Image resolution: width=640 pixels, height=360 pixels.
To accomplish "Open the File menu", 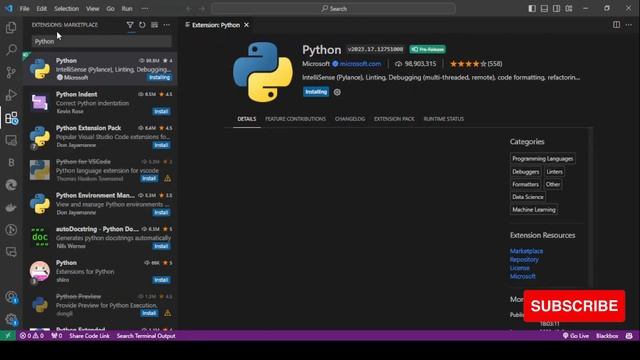I will 24,9.
